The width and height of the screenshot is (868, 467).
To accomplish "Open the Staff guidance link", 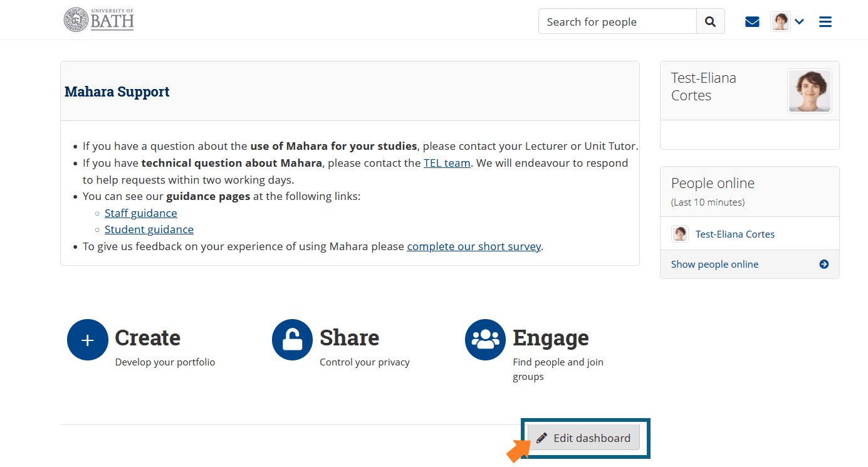I will coord(140,213).
